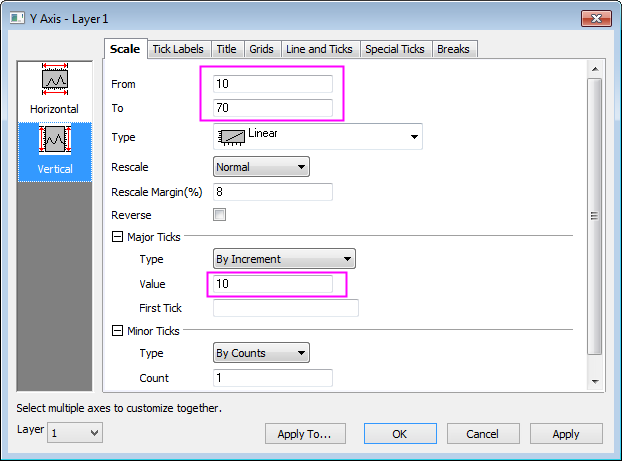Click the Cancel button

(x=483, y=433)
